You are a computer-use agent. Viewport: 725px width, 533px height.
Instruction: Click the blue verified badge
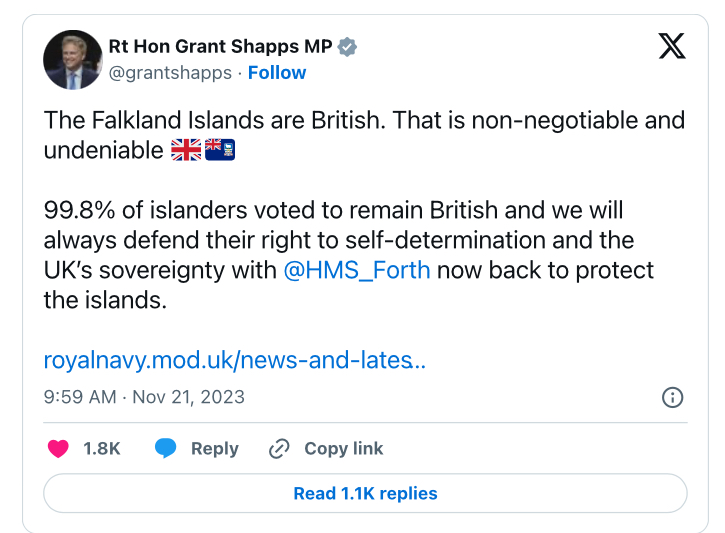coord(347,47)
